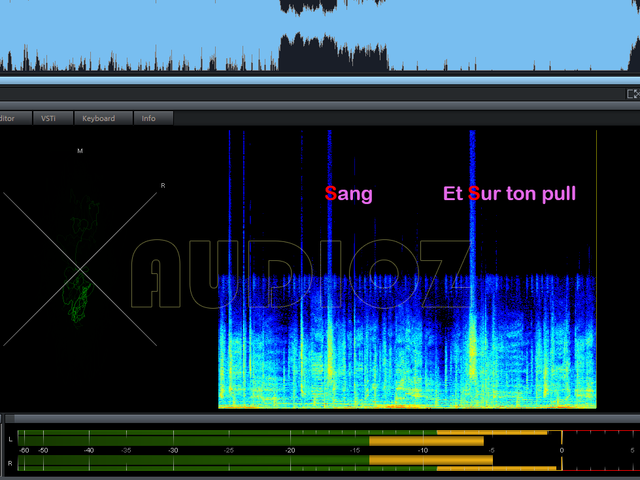Select the Info tab
Screen dimensions: 640x480
point(153,118)
